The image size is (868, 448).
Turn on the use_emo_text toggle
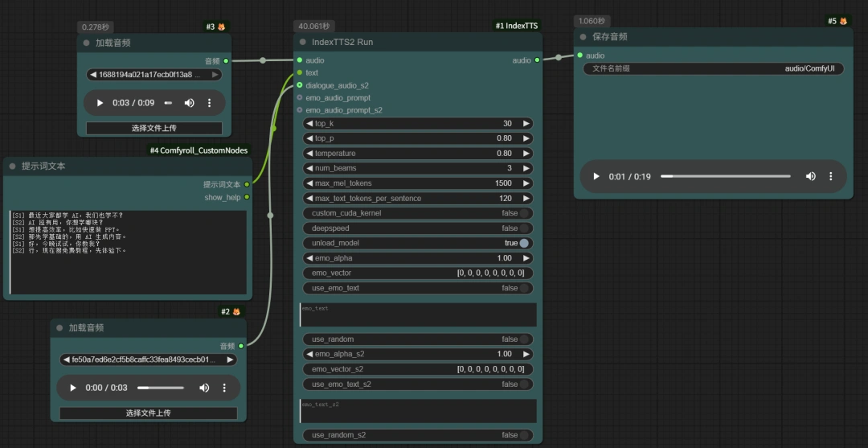(524, 288)
